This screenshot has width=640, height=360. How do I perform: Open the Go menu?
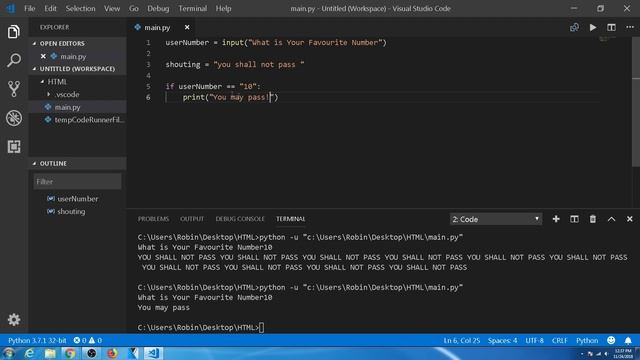pyautogui.click(x=133, y=9)
